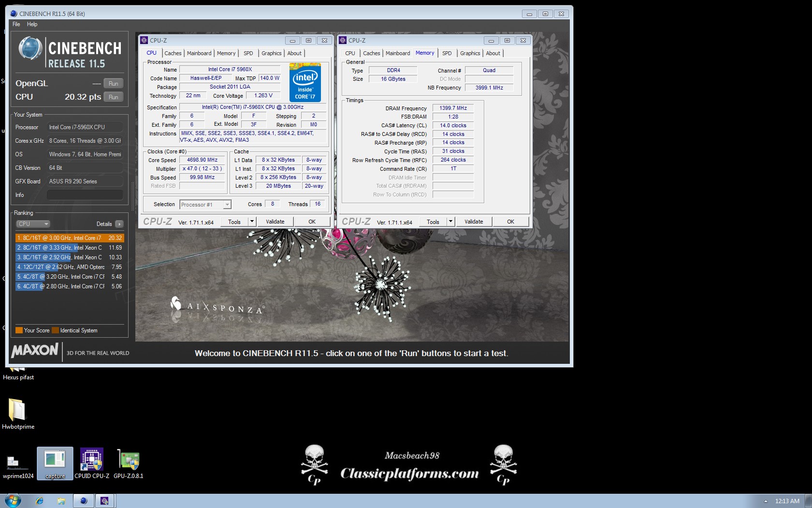Open Graphics tab in left CPU-Z
812x508 pixels.
coord(272,53)
